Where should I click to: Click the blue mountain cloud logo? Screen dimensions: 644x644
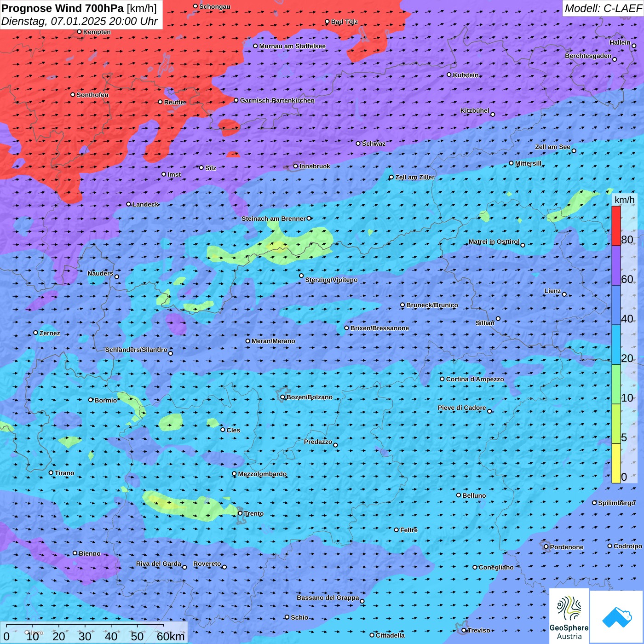click(x=617, y=617)
